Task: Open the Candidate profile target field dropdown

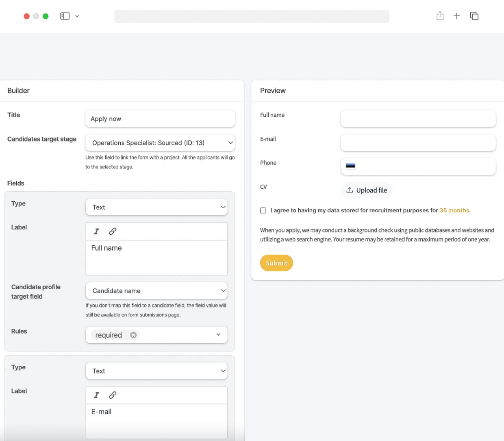Action: click(x=156, y=290)
